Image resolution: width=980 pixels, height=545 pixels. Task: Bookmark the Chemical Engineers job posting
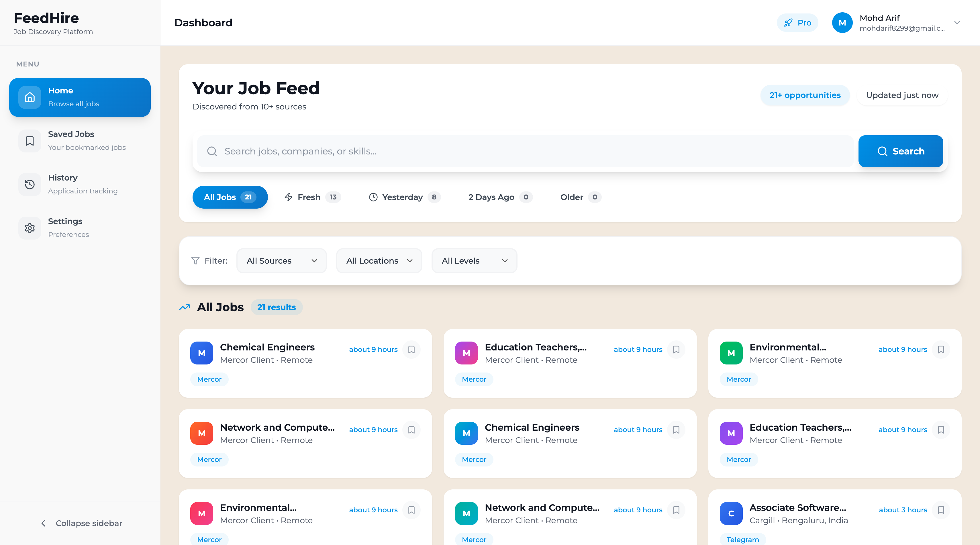[x=411, y=349]
